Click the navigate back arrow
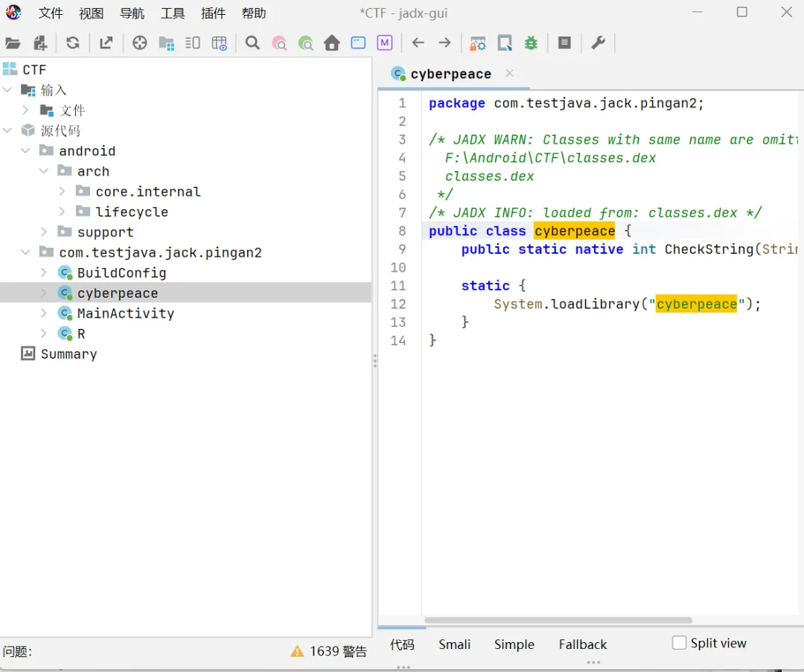The image size is (804, 672). pos(418,43)
